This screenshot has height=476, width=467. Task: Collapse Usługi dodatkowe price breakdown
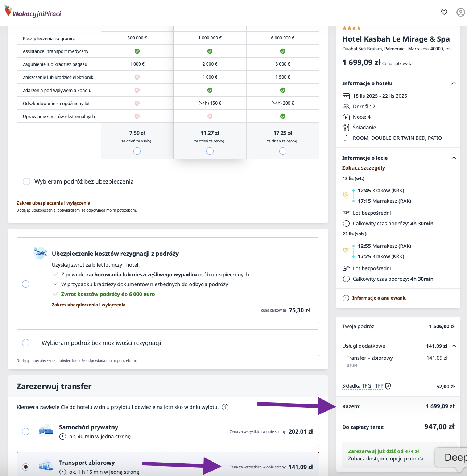(x=454, y=346)
